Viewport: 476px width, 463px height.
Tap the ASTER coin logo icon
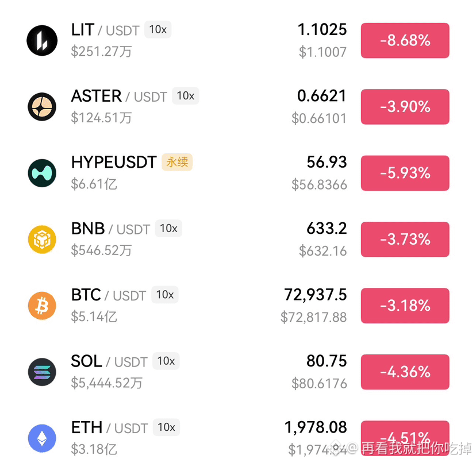tap(42, 106)
